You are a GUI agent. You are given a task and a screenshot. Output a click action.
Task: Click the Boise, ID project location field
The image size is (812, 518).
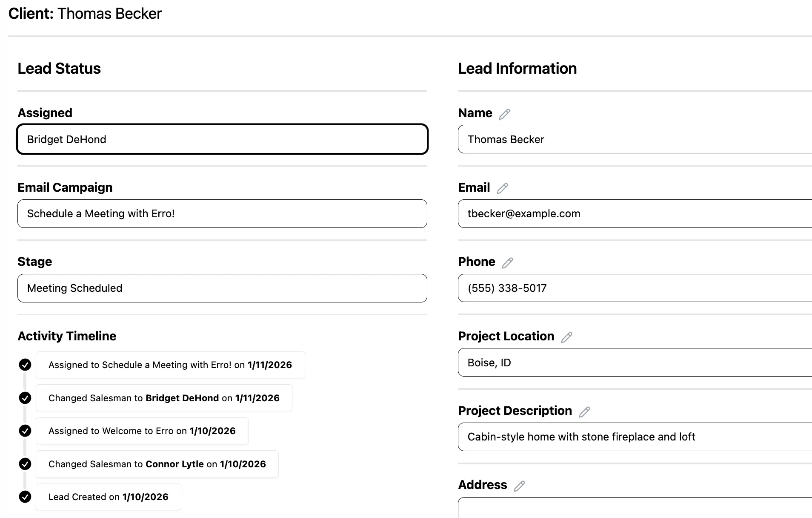(634, 363)
